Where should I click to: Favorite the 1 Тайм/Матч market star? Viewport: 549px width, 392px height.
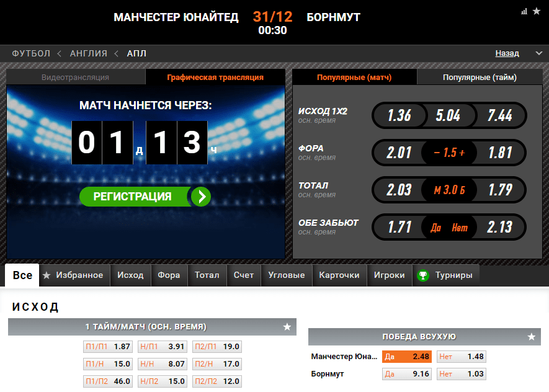pyautogui.click(x=287, y=327)
